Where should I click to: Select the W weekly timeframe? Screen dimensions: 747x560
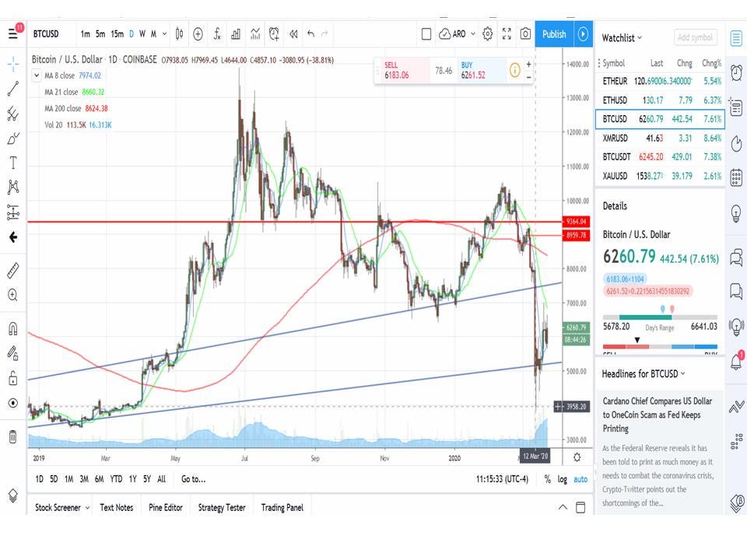click(142, 33)
